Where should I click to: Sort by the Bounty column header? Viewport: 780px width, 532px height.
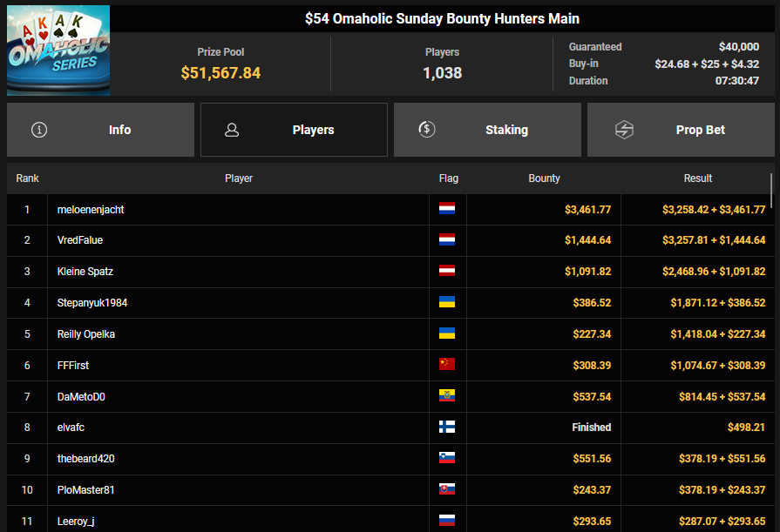point(544,178)
